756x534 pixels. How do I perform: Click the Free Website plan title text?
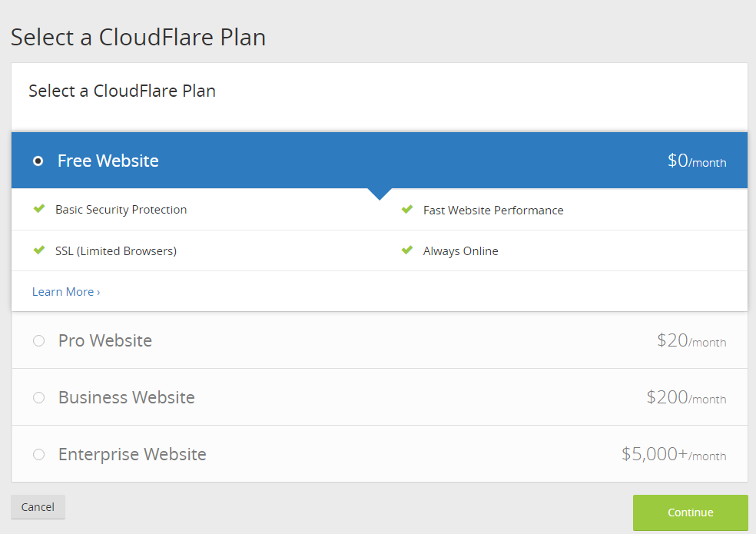click(108, 161)
